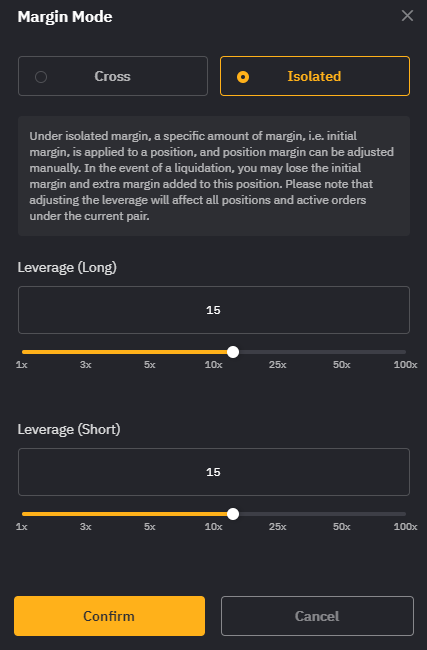Click the Leverage (Long) input field
Screen dimensions: 427x650
214,310
